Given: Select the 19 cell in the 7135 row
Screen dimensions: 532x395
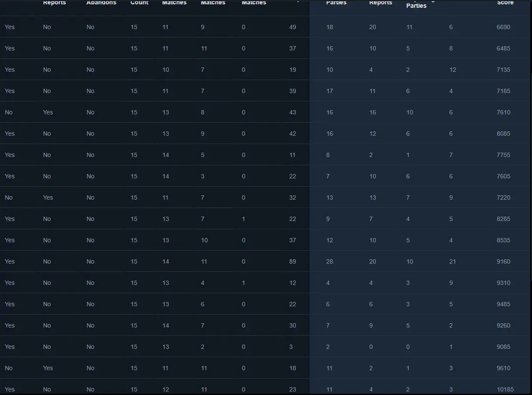Looking at the screenshot, I should (292, 70).
